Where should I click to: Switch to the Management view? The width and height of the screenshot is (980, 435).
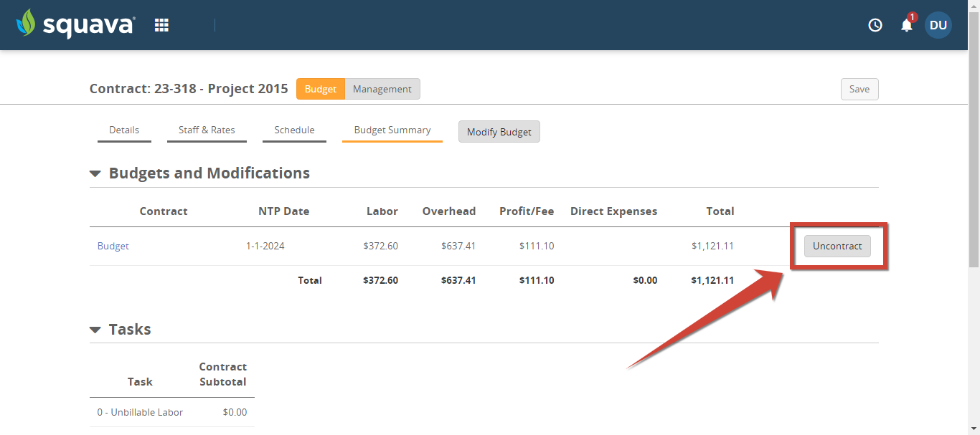click(x=382, y=89)
